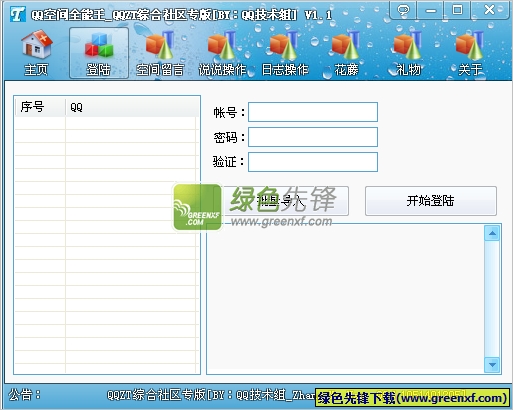Open the 关于 about toolbar icon
Viewport: 513px width, 410px height.
[x=470, y=53]
